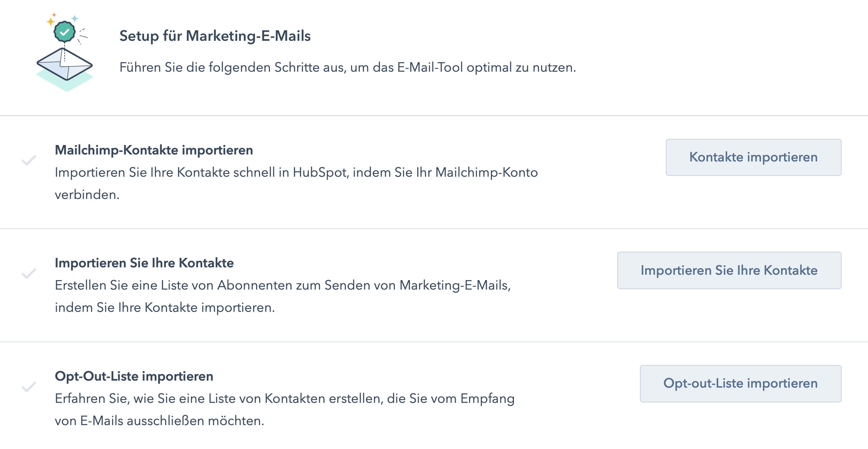Click the gray checkmark beside Opt-Out-Liste importieren
Screen dimensions: 868x449
pyautogui.click(x=29, y=387)
